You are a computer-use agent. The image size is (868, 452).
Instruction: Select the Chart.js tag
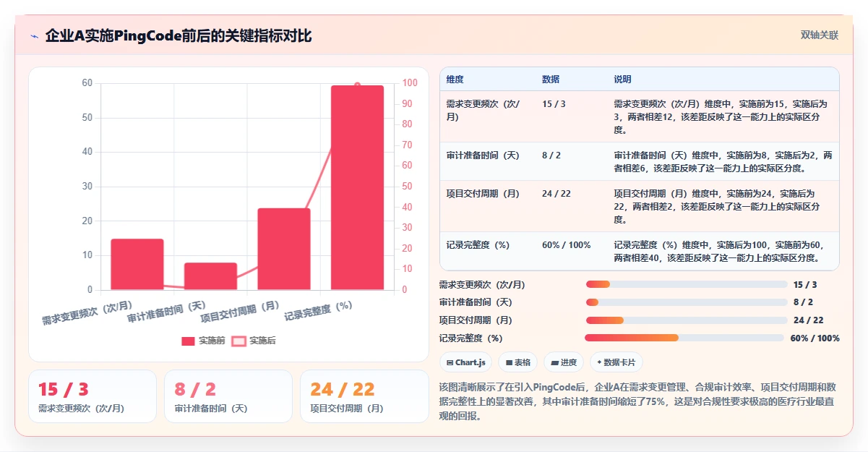(467, 362)
